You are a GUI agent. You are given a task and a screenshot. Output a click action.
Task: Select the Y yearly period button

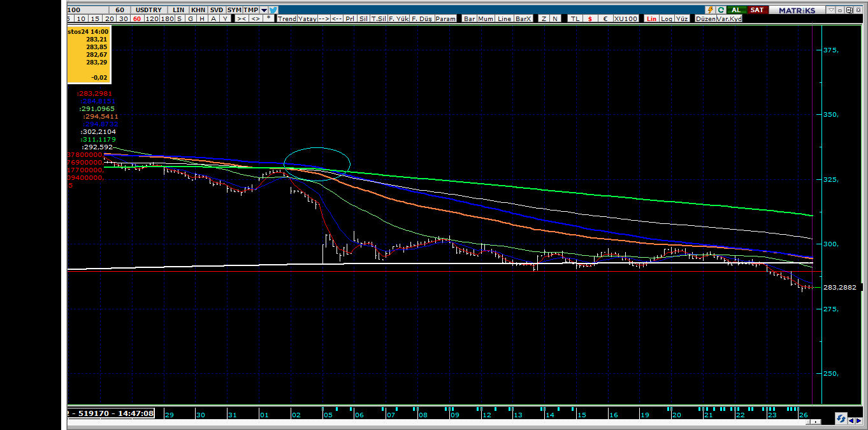pos(225,19)
